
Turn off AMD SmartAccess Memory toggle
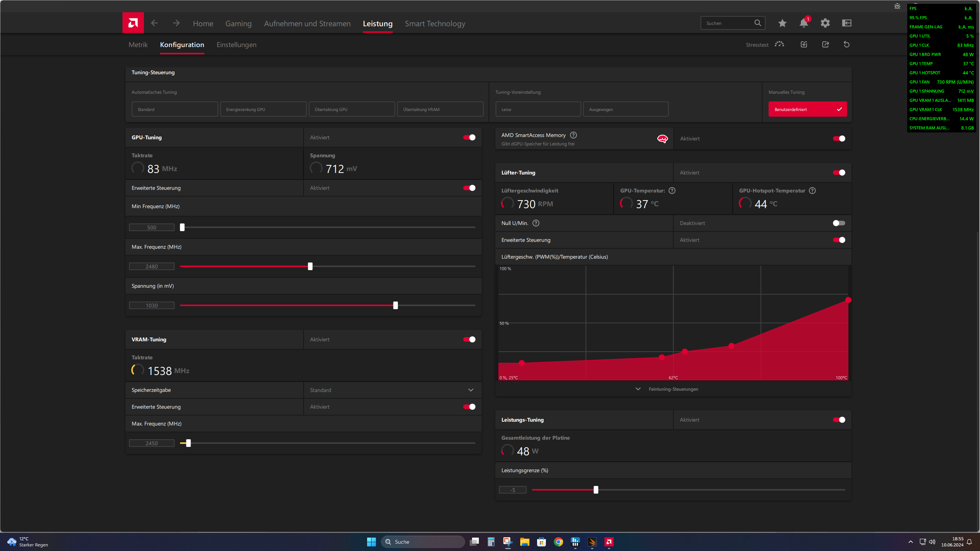coord(839,139)
